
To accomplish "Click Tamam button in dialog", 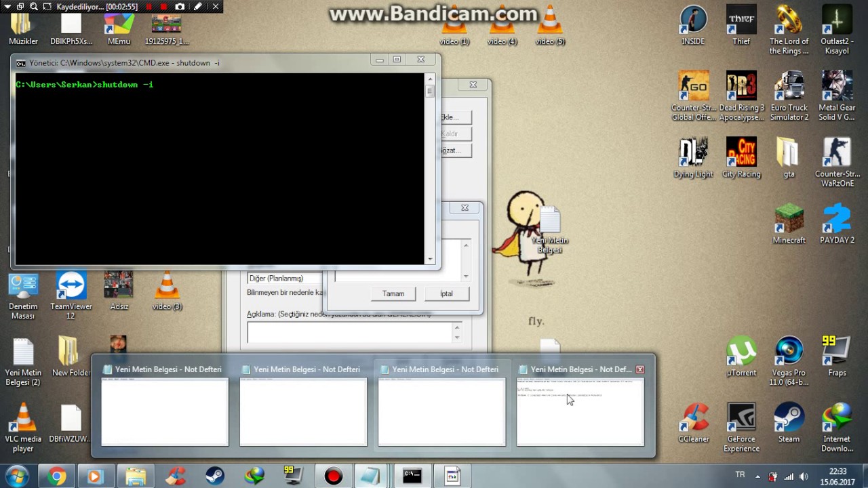I will tap(393, 293).
